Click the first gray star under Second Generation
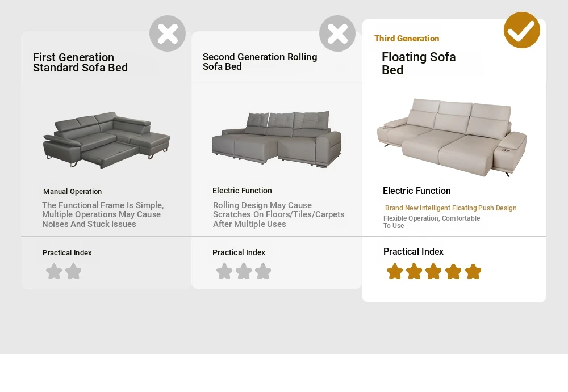The height and width of the screenshot is (392, 568). pyautogui.click(x=224, y=271)
